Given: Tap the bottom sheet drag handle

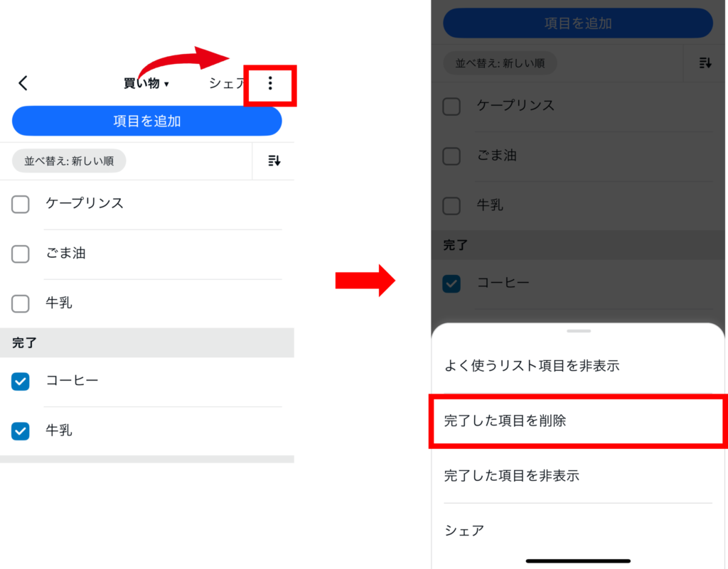Looking at the screenshot, I should click(x=579, y=331).
